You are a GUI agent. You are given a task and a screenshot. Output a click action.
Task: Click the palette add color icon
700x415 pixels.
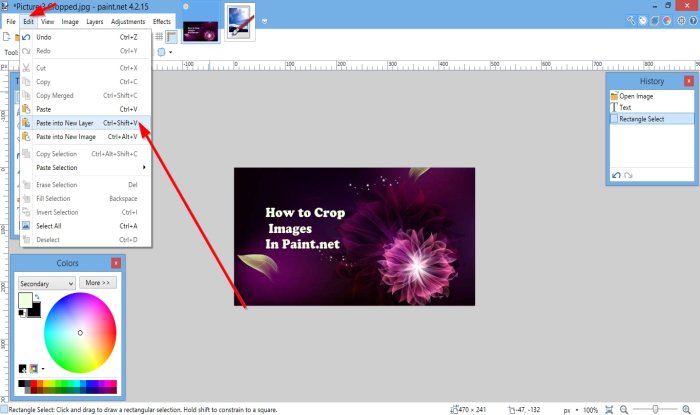pyautogui.click(x=22, y=368)
